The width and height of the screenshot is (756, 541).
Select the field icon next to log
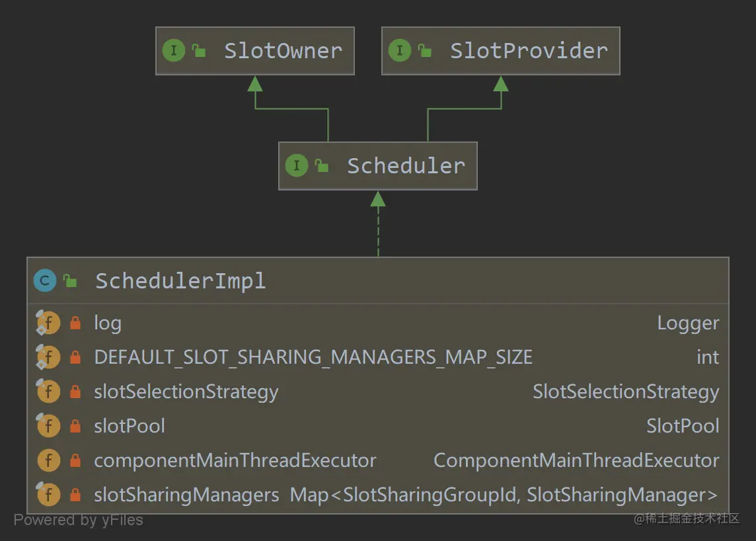pos(48,323)
